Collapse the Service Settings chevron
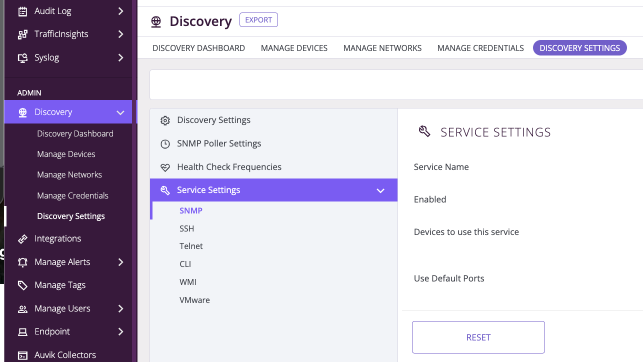643x362 pixels. 381,191
